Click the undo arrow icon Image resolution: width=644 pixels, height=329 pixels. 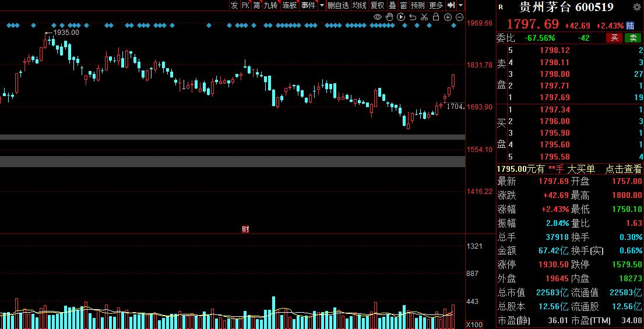tap(413, 17)
